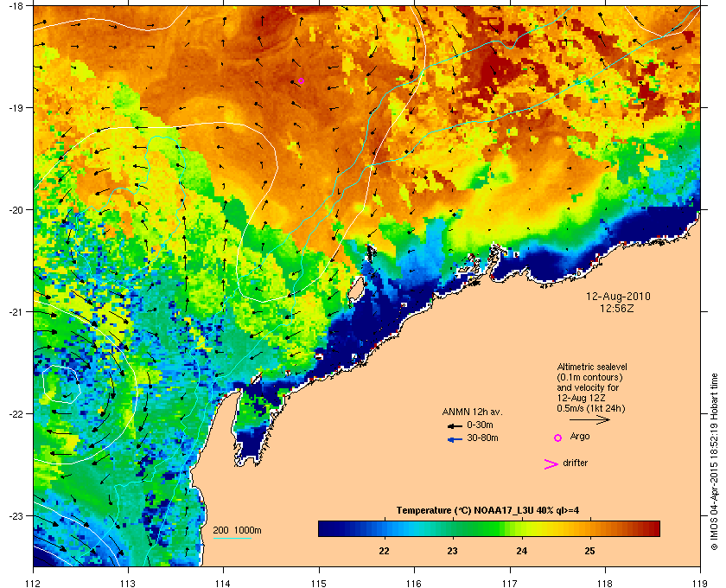Click the latitude axis label -18
This screenshot has width=726, height=588.
tap(16, 5)
